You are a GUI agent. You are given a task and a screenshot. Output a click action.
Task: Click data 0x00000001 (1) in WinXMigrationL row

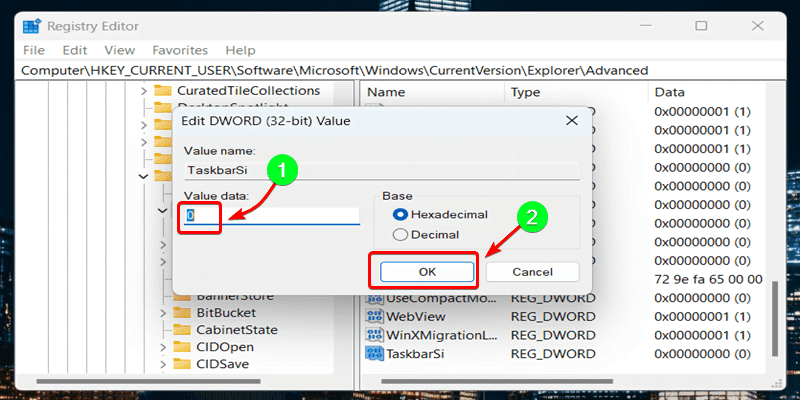tap(703, 335)
